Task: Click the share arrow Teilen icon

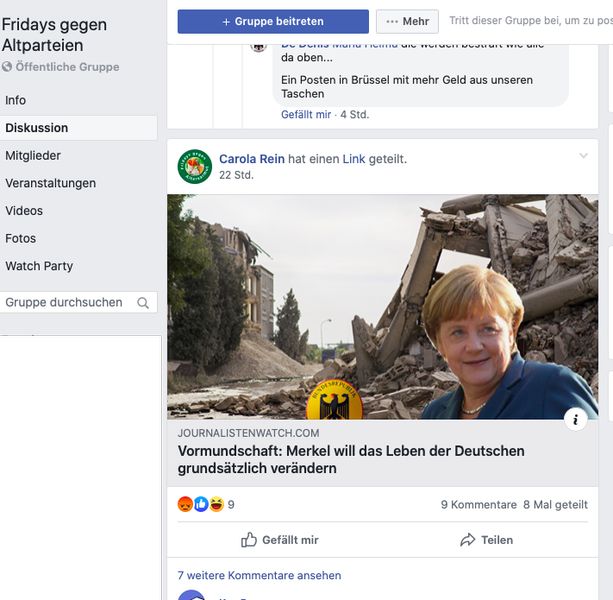Action: 467,540
